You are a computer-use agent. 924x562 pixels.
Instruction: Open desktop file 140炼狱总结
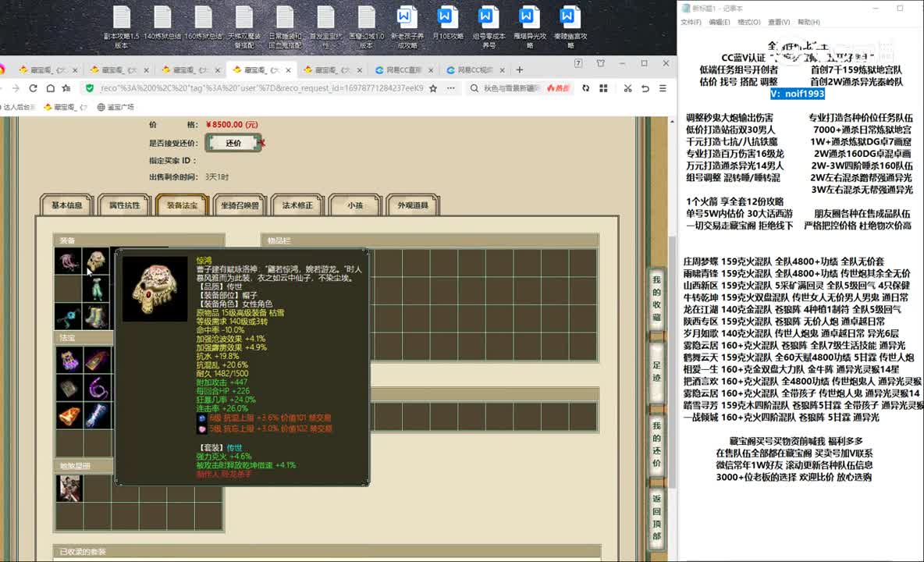162,23
